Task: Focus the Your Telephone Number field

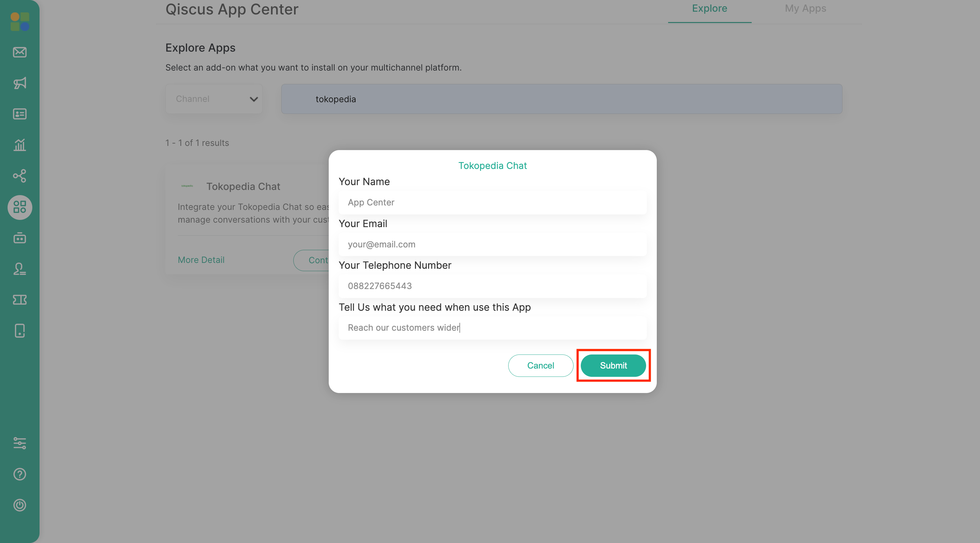Action: [493, 286]
